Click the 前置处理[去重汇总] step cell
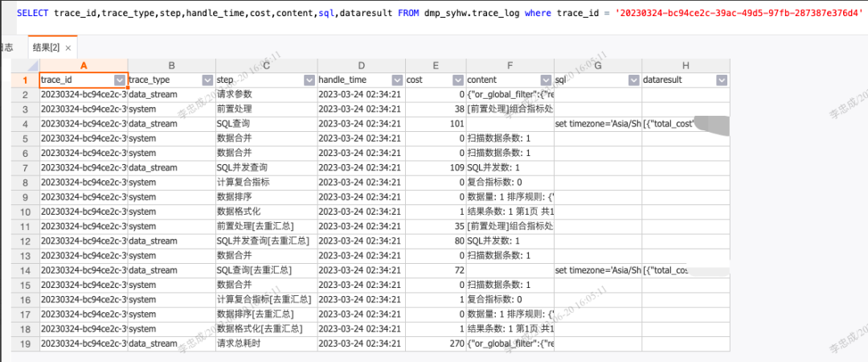Screen dimensions: 868x362 (x=266, y=226)
